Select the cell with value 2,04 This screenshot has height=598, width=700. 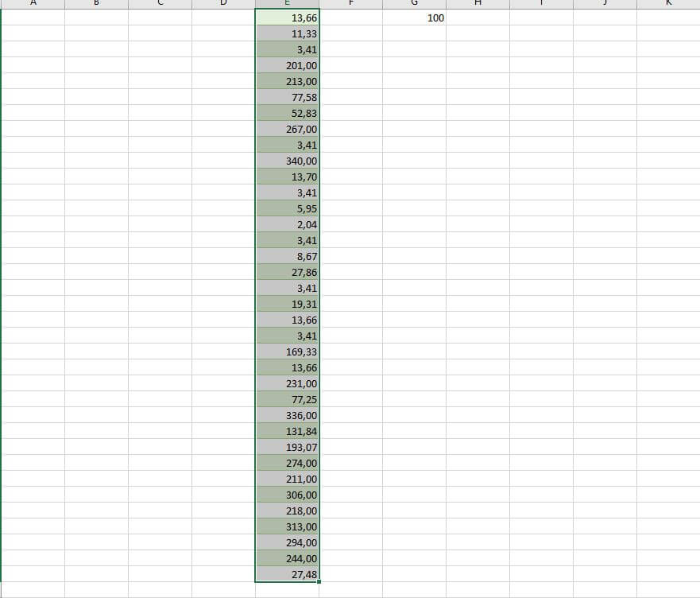pyautogui.click(x=287, y=224)
